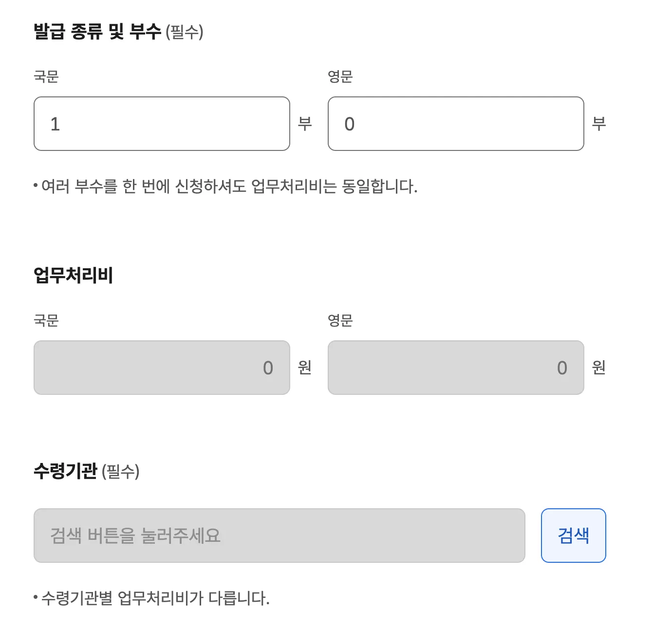Image resolution: width=672 pixels, height=629 pixels.
Task: Click the 국문 copies input field
Action: [161, 123]
